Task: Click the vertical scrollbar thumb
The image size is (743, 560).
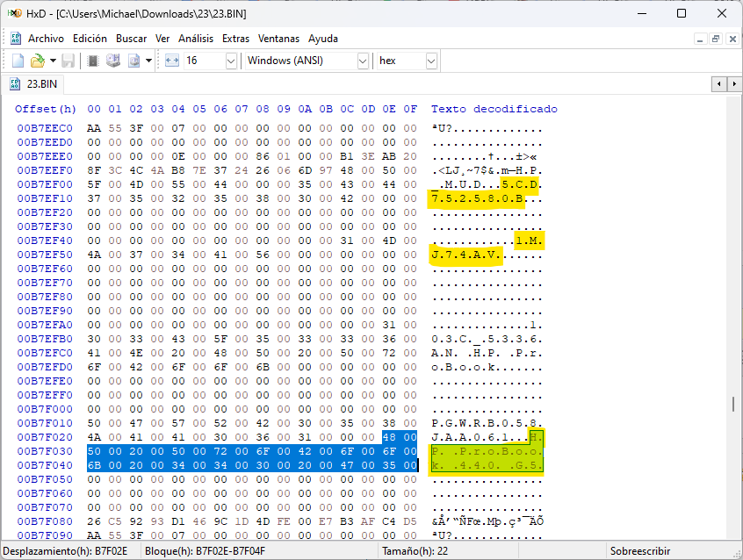Action: [x=734, y=404]
